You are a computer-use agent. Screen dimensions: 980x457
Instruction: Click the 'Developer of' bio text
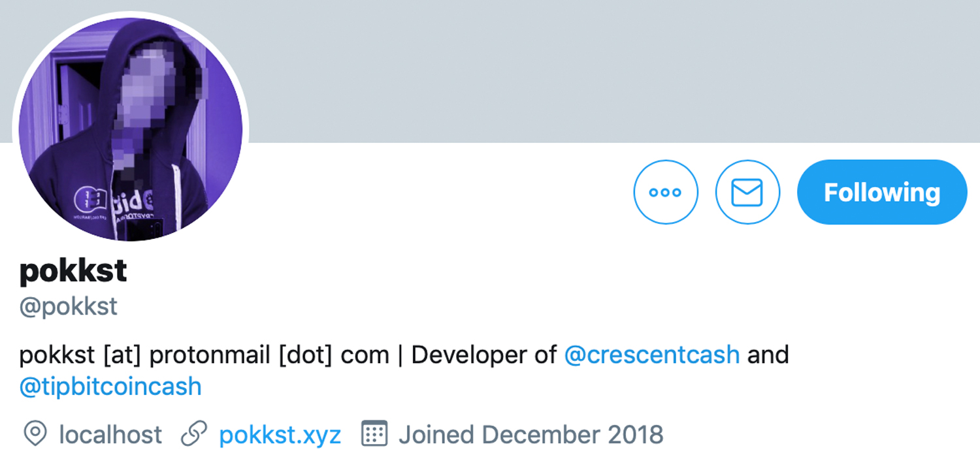(x=483, y=355)
